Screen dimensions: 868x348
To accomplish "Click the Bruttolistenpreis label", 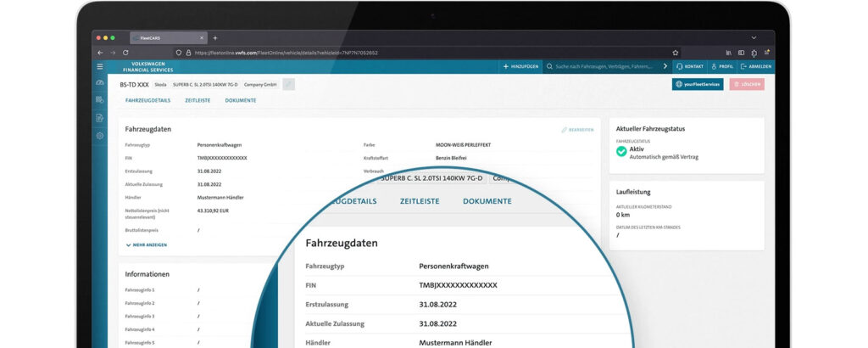I will (142, 229).
